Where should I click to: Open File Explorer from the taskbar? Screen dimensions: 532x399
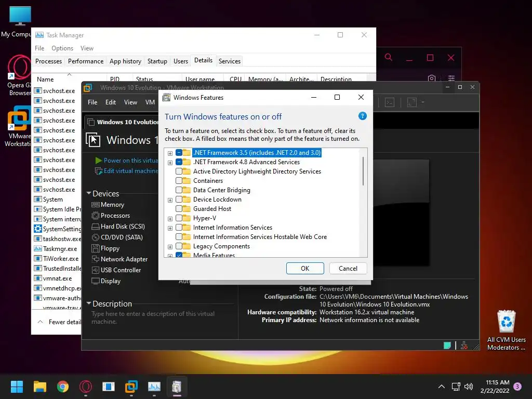pos(39,387)
